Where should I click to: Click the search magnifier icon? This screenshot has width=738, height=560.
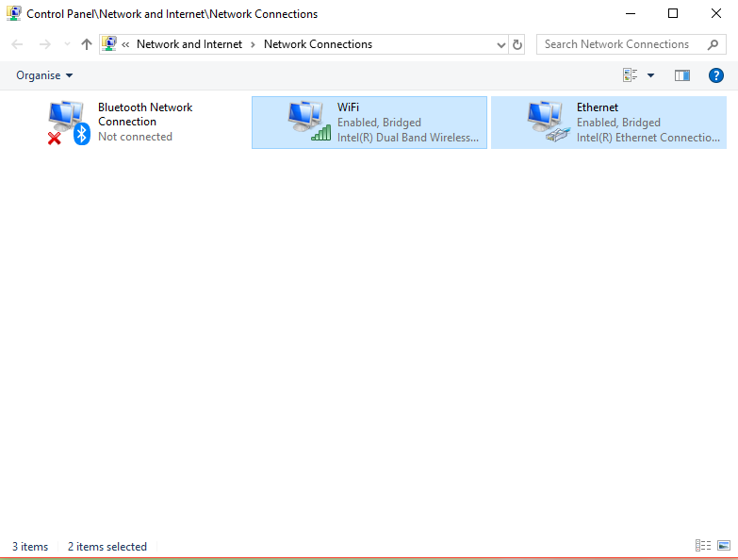point(713,44)
